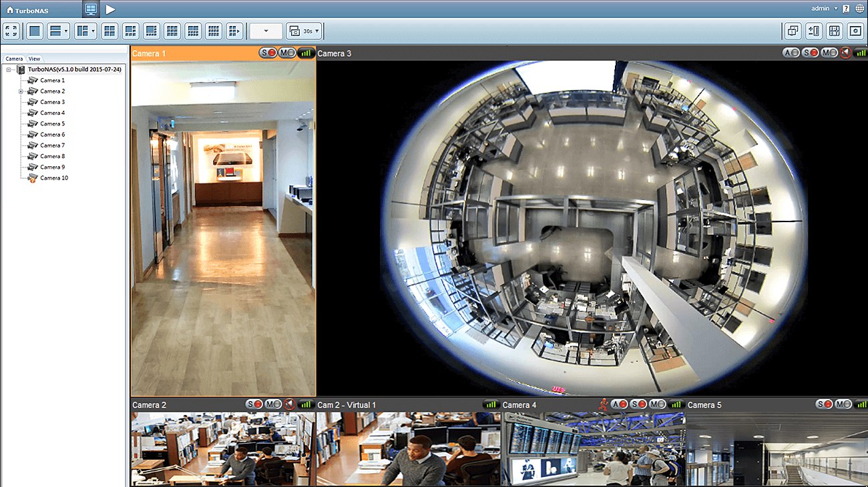
Task: Switch to the playback page
Action: [x=110, y=9]
